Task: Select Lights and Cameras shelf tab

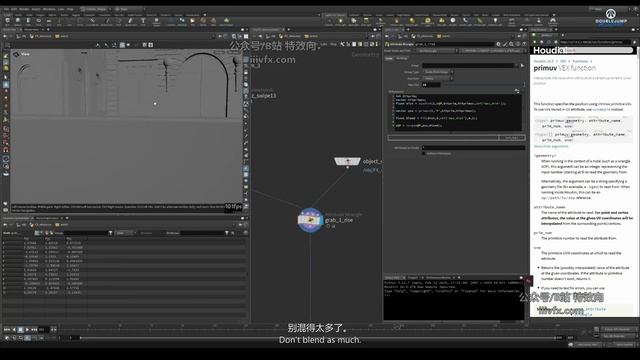Action: point(335,15)
